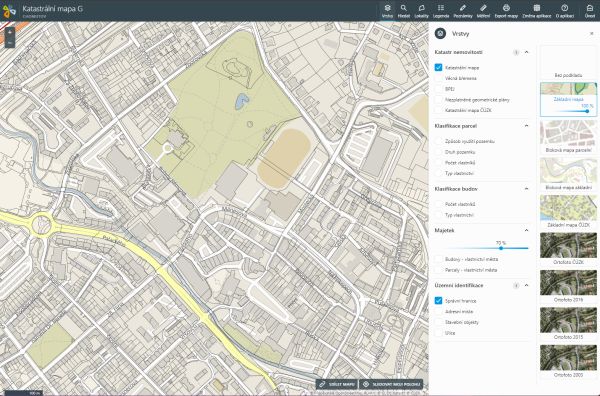Select the Bloková mapa parcelní basemap
Screen dimensions: 600x396
coord(568,137)
